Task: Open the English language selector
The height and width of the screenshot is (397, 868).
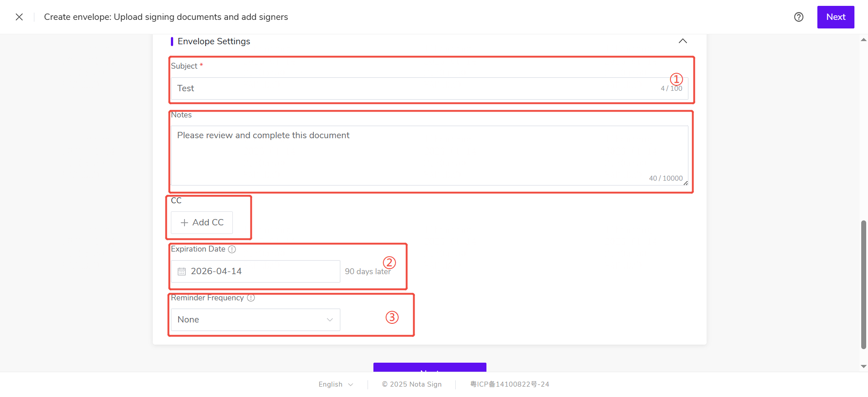Action: tap(335, 384)
